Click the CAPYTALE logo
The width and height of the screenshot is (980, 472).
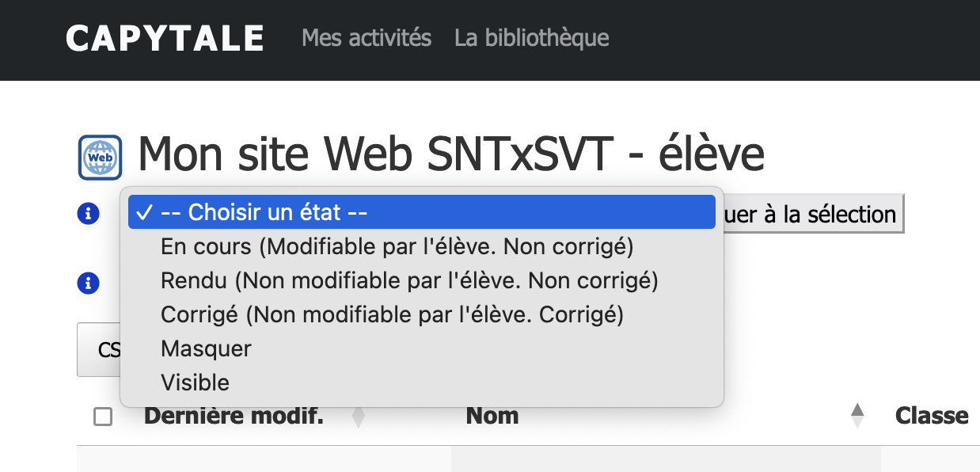tap(165, 38)
